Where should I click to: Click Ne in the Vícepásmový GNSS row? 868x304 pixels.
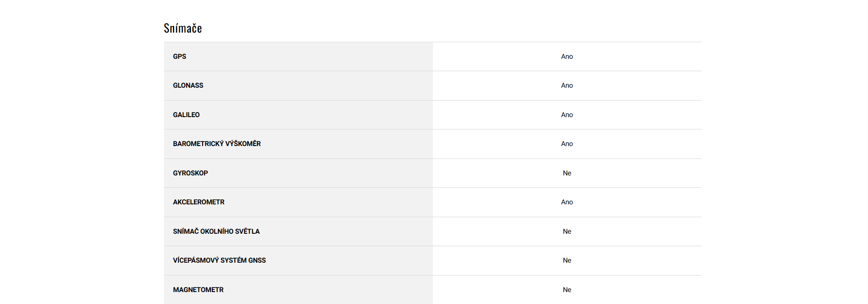(567, 260)
